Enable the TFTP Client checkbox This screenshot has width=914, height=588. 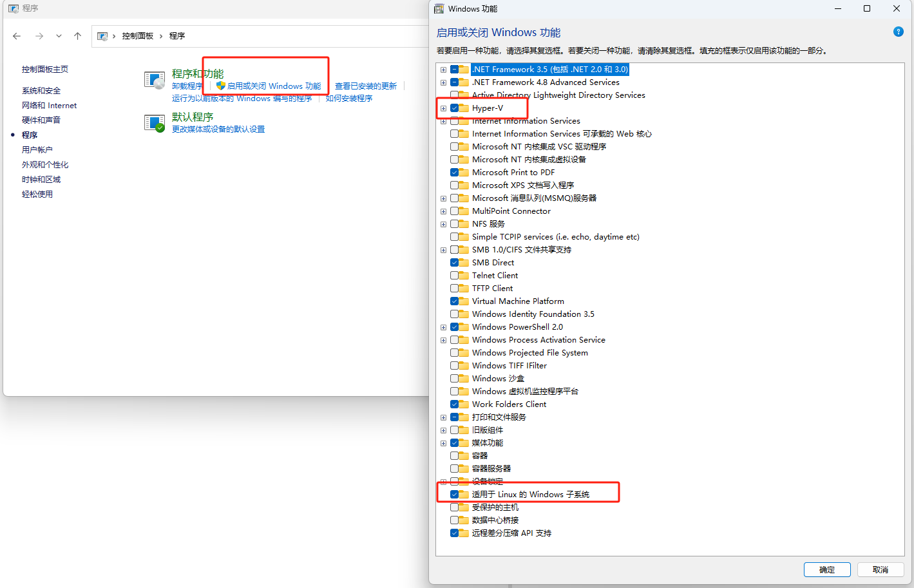[455, 288]
